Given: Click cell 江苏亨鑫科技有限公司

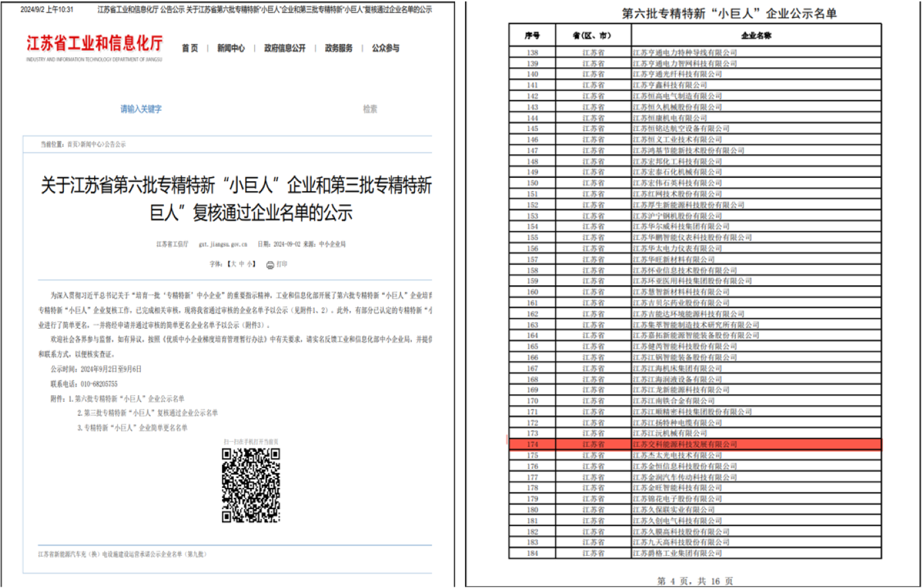Looking at the screenshot, I should [x=756, y=85].
